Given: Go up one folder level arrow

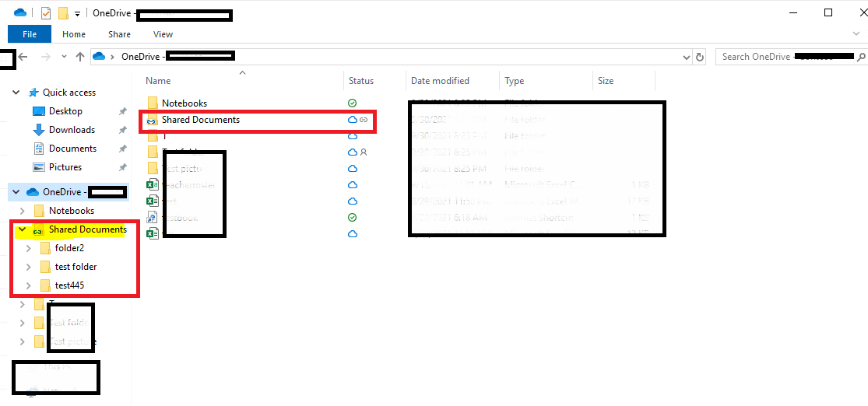Looking at the screenshot, I should click(80, 57).
